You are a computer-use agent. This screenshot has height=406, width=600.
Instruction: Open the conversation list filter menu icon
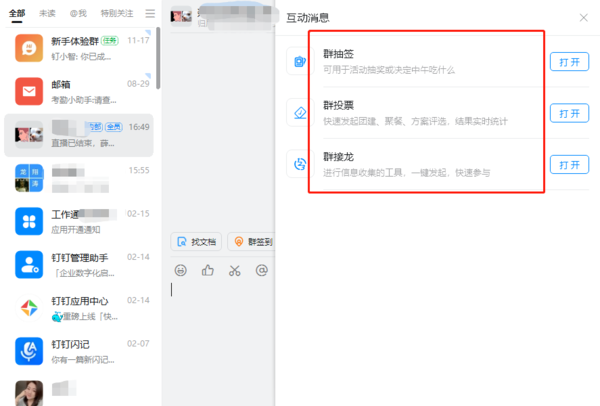[150, 13]
